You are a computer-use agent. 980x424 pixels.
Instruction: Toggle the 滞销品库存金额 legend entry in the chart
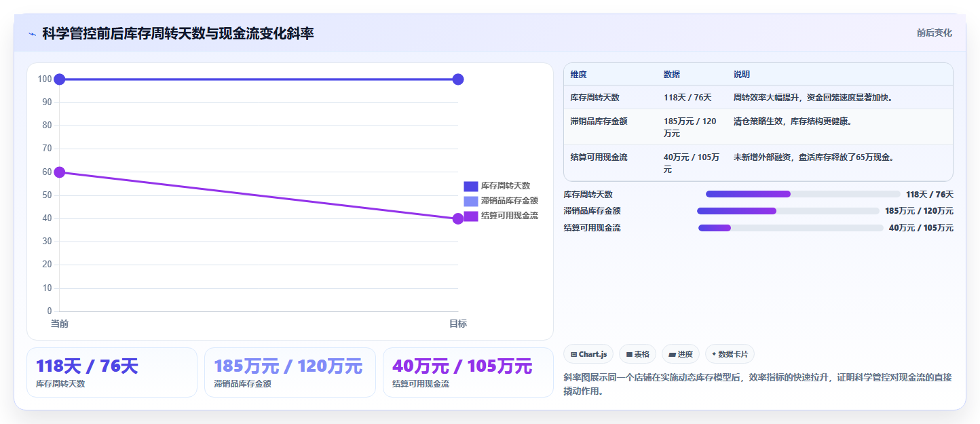point(501,201)
